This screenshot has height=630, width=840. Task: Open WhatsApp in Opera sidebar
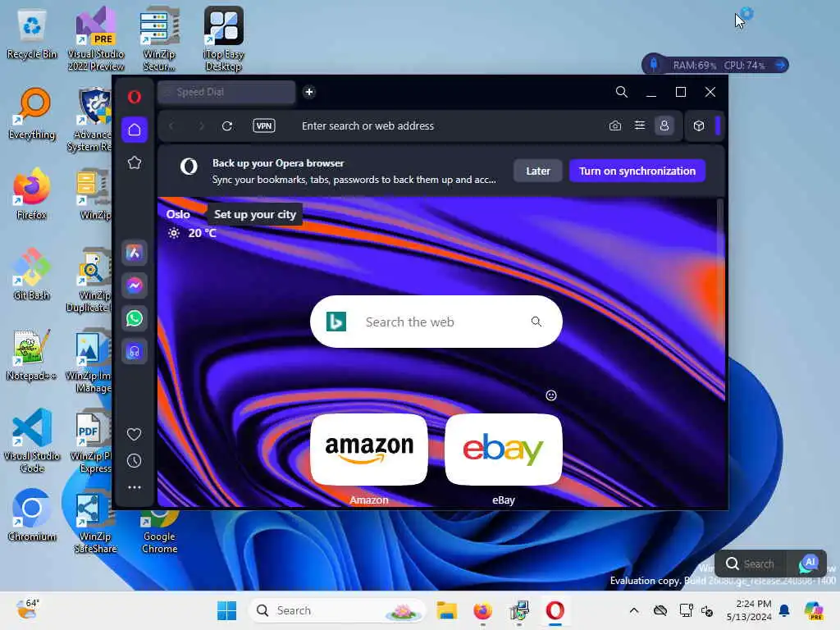coord(134,319)
